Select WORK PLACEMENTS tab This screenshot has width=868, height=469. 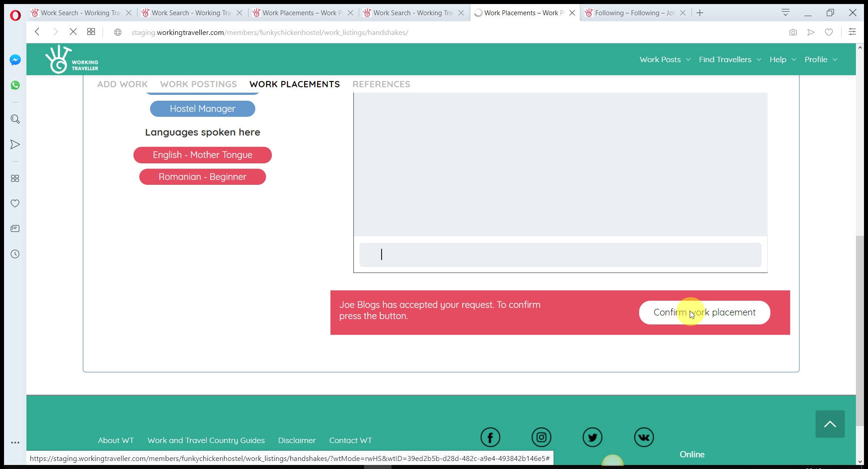click(294, 84)
